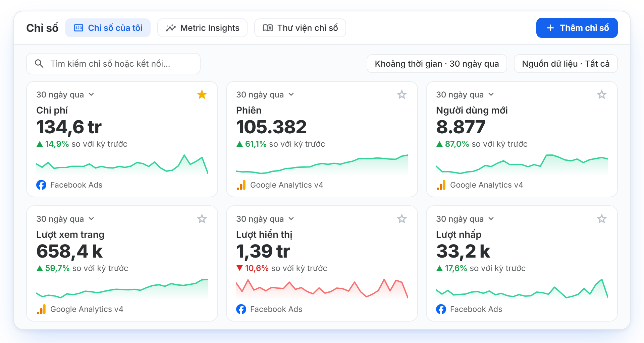Switch to the Metric Insights tab
Viewport: 644px width, 343px height.
[x=202, y=28]
